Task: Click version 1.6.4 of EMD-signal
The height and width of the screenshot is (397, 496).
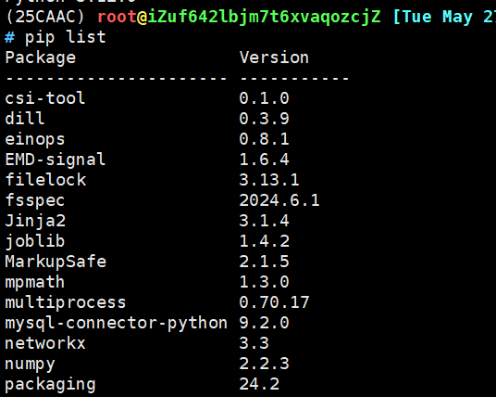Action: coord(264,159)
